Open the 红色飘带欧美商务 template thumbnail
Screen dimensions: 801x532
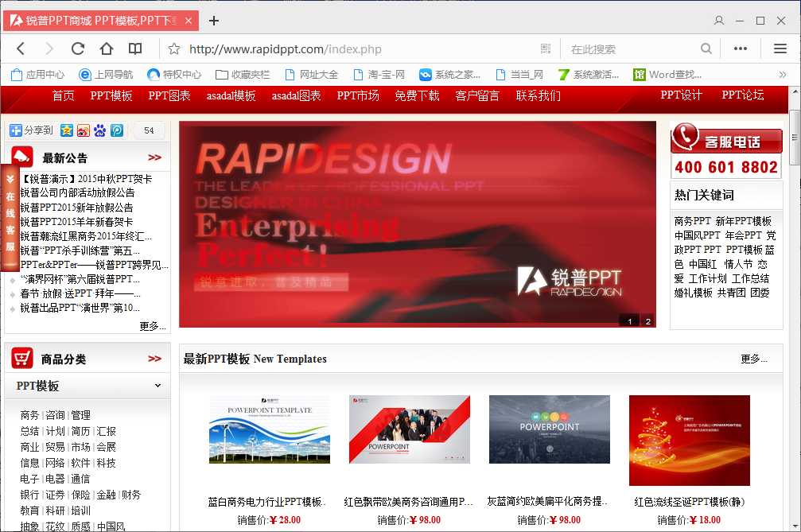click(410, 429)
